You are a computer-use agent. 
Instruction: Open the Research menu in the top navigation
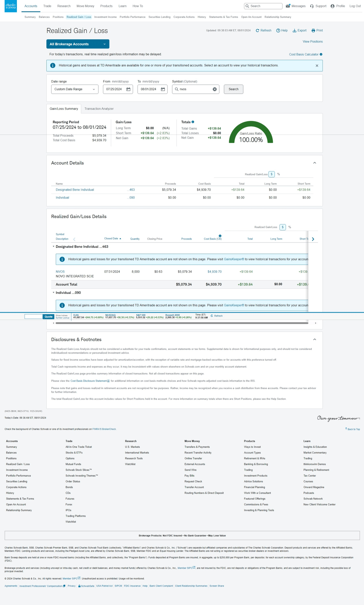click(64, 6)
